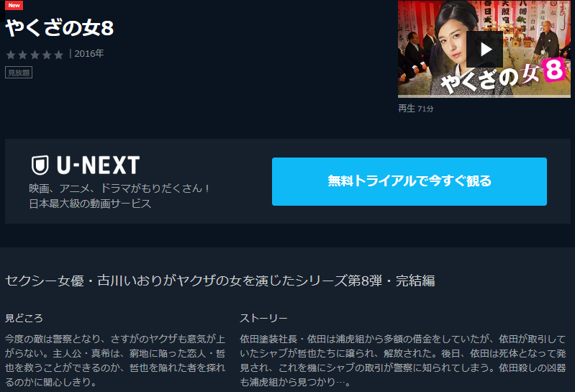Open the やくざの女8 thumbnail image

pyautogui.click(x=484, y=49)
